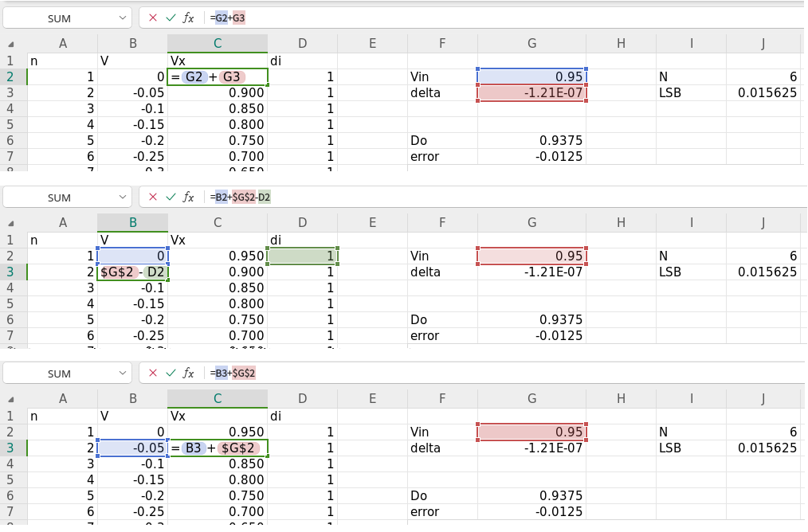Click the 0.850 cell in the =B3+$G$2 sheet
808x532 pixels.
218,464
